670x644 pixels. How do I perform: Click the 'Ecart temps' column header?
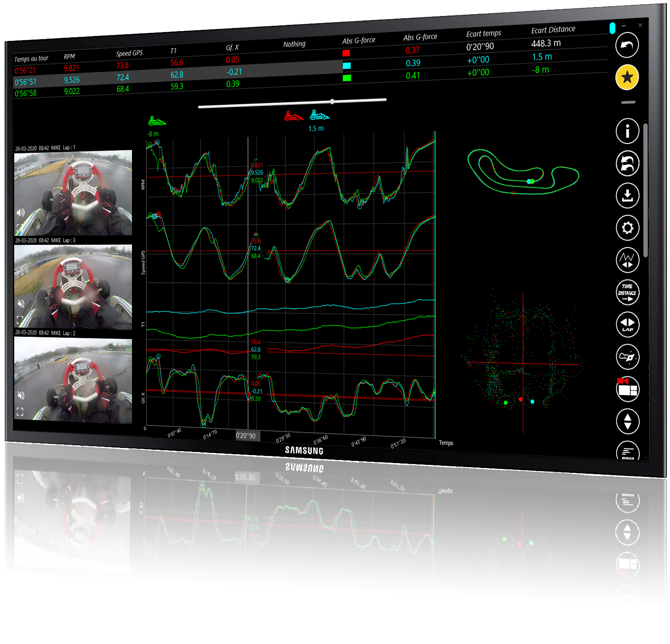[x=483, y=34]
